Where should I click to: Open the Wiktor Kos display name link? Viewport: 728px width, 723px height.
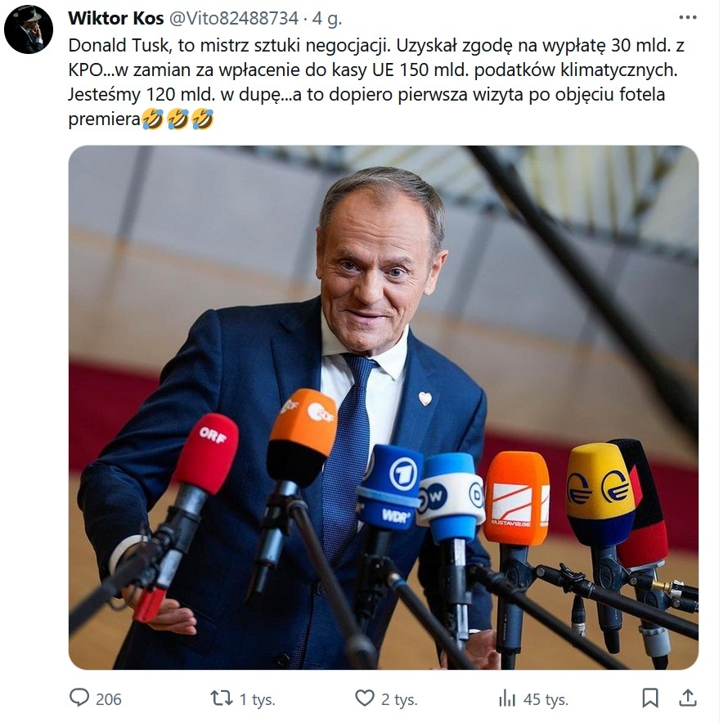click(x=116, y=18)
